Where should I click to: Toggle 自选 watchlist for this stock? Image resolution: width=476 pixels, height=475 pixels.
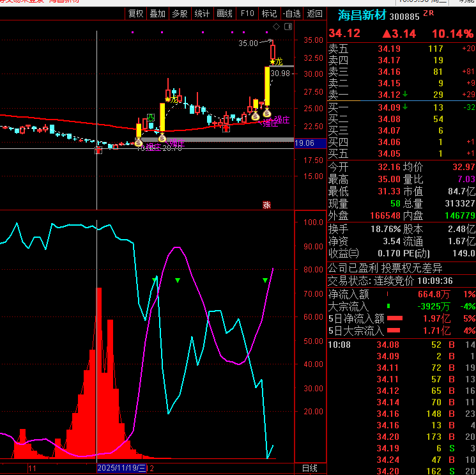[291, 13]
